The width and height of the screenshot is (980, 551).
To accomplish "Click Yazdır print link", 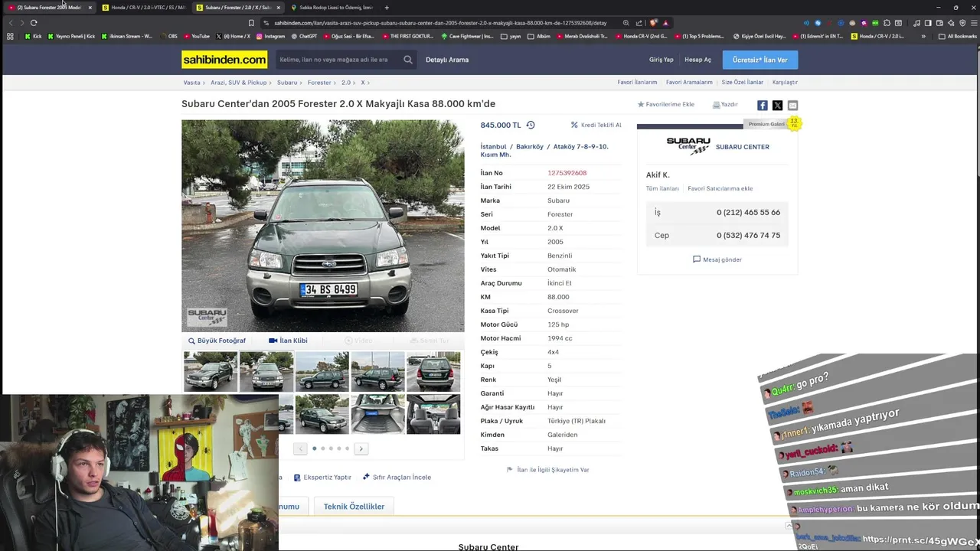I will coord(725,104).
